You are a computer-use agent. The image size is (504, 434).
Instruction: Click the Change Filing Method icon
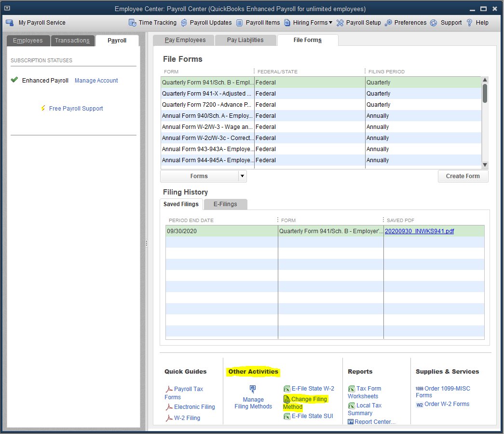[x=286, y=399]
